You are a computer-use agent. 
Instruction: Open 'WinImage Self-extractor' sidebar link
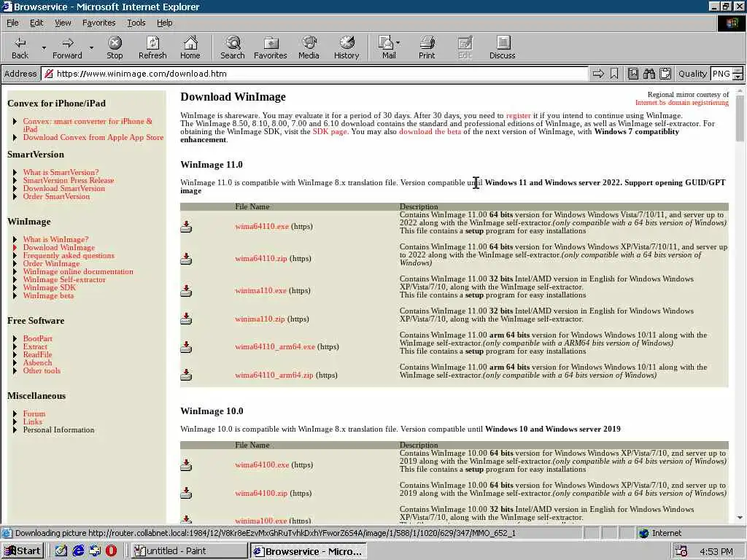coord(64,279)
